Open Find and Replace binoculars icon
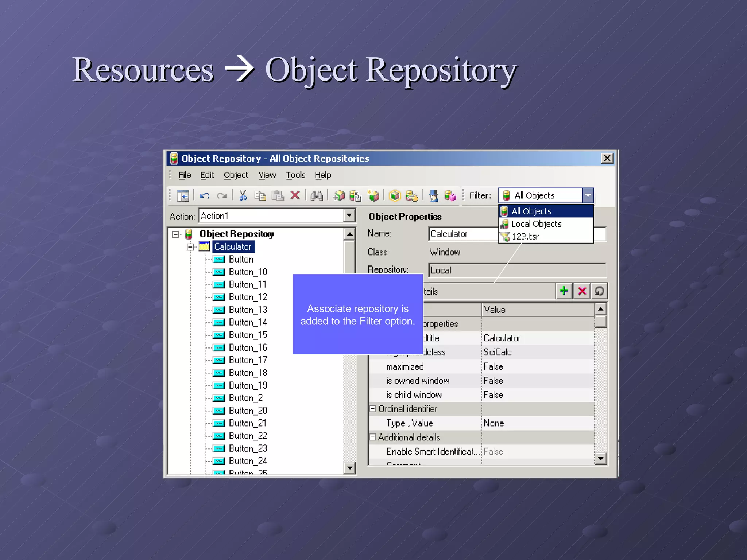Image resolution: width=747 pixels, height=560 pixels. (x=317, y=196)
